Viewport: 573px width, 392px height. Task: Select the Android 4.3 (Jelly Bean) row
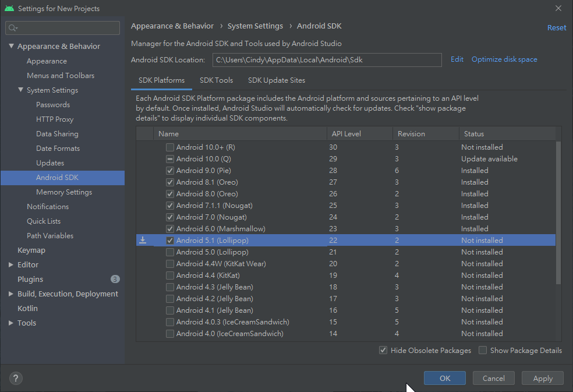coord(346,287)
